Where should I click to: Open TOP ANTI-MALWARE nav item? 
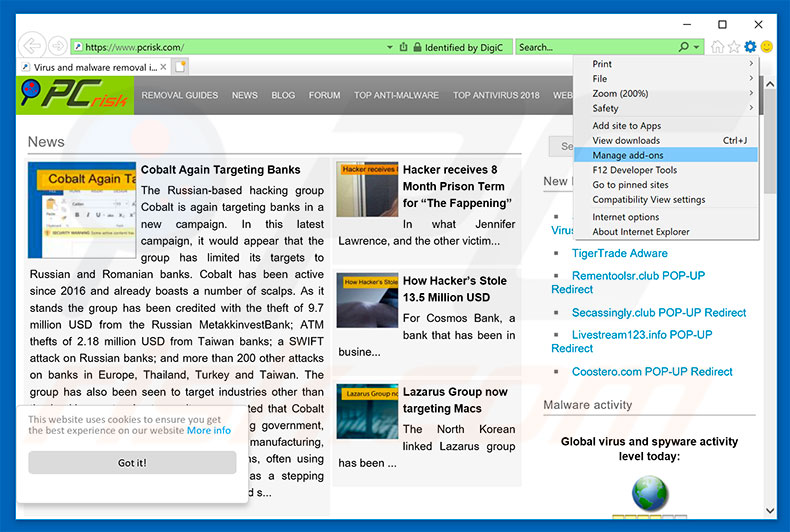click(397, 95)
